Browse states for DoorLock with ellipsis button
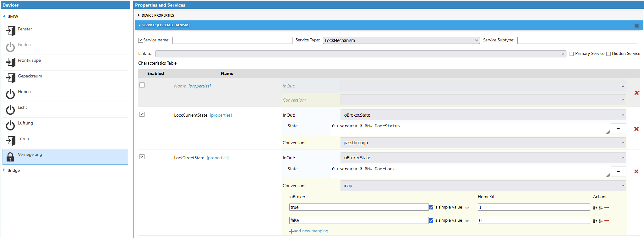644x238 pixels. coord(618,172)
